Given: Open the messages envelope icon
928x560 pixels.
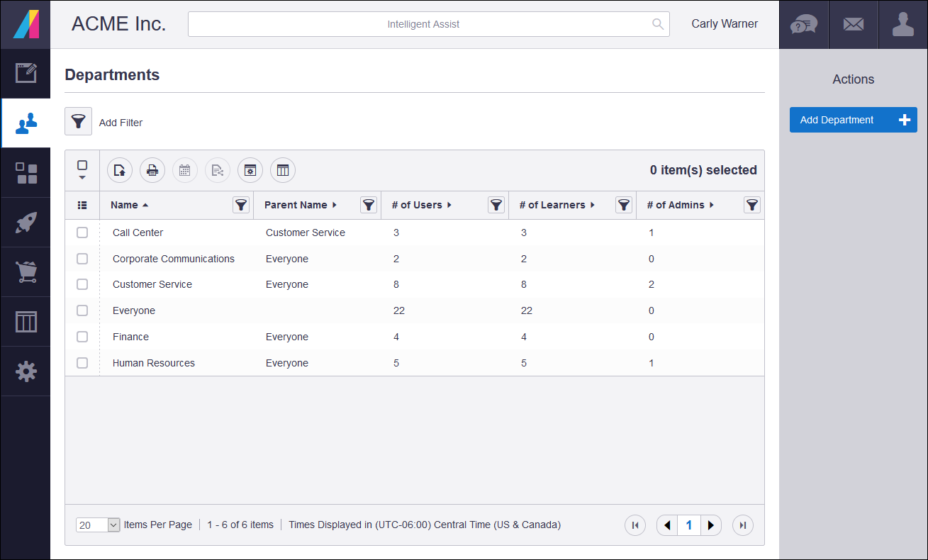Looking at the screenshot, I should coord(854,24).
